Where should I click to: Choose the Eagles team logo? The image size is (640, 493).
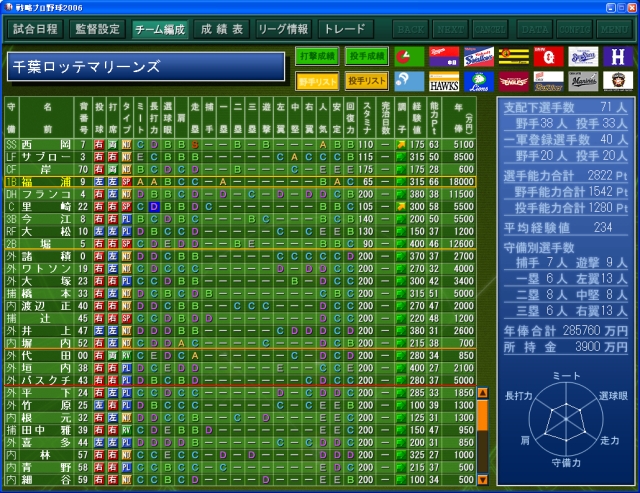pos(514,81)
